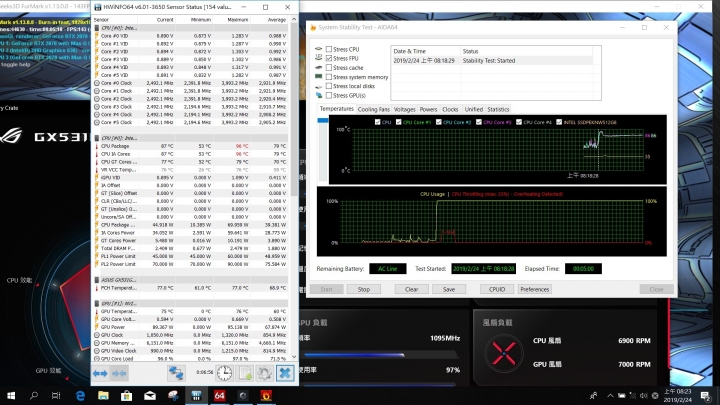
Task: Collapse ASUS GX531G sensor group header
Action: coord(191,280)
